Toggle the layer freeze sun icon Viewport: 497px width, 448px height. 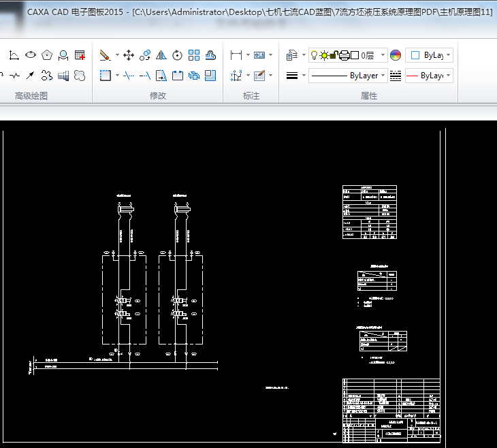pos(324,55)
